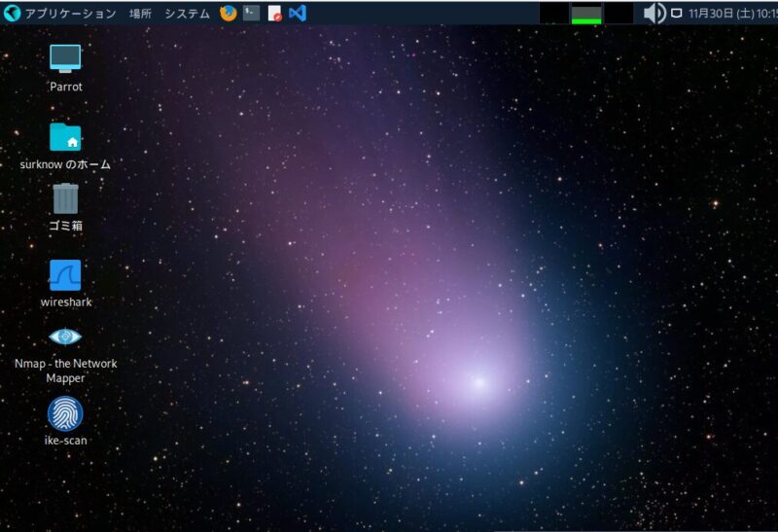
Task: Click the network display tray icon
Action: click(x=676, y=14)
